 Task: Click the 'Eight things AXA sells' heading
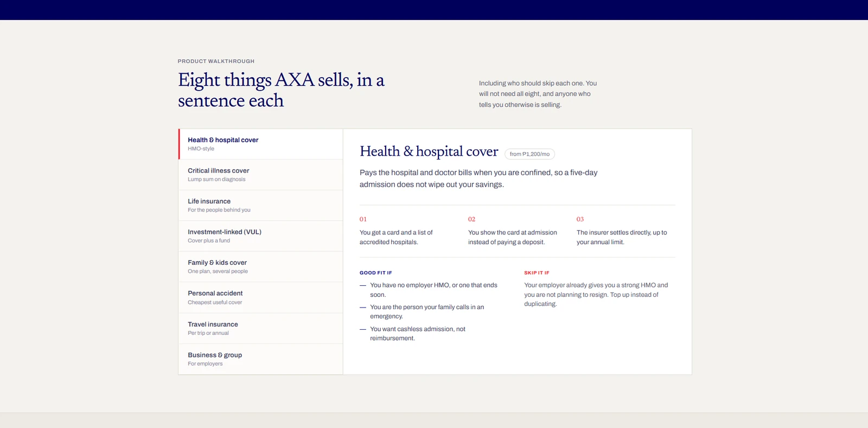point(281,90)
